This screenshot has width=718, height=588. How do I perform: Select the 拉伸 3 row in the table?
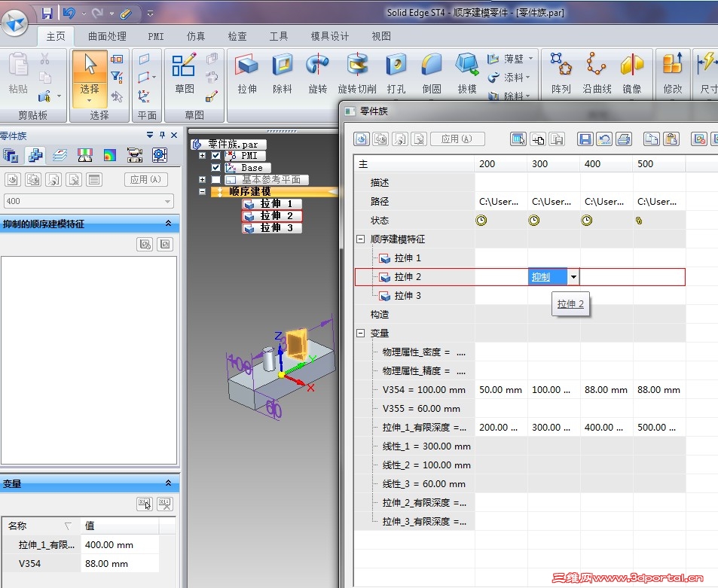(520, 296)
